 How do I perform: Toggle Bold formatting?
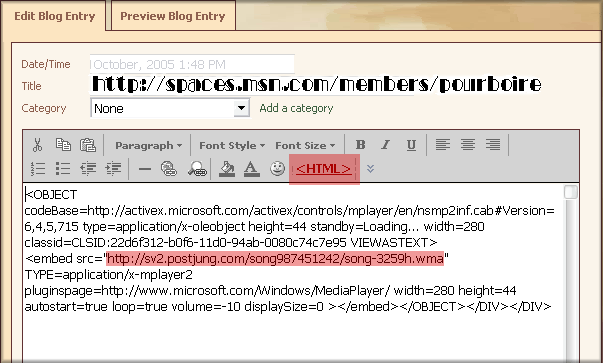click(360, 145)
